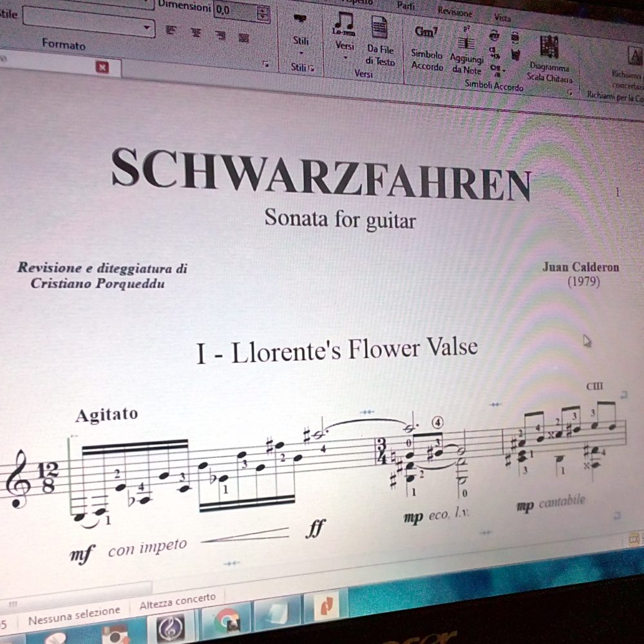Select the SCHWARZFAHREN title text
Image resolution: width=644 pixels, height=644 pixels.
[321, 175]
